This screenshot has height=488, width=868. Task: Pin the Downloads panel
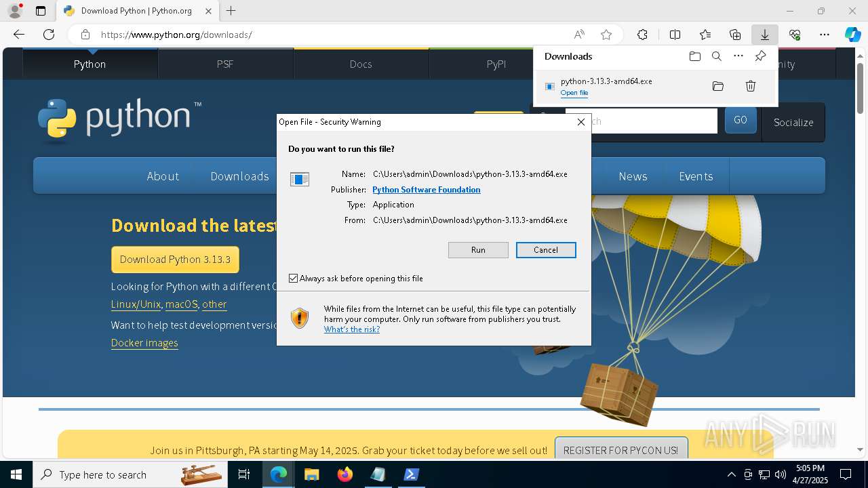pyautogui.click(x=760, y=56)
